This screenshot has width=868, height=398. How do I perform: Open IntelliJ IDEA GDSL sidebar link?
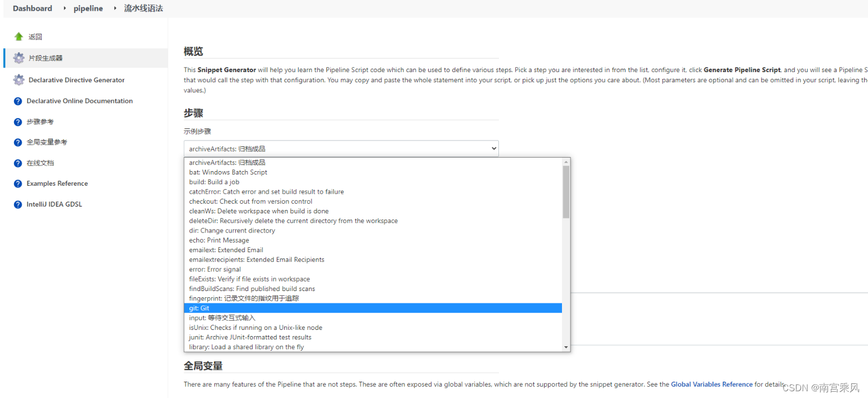click(x=54, y=204)
